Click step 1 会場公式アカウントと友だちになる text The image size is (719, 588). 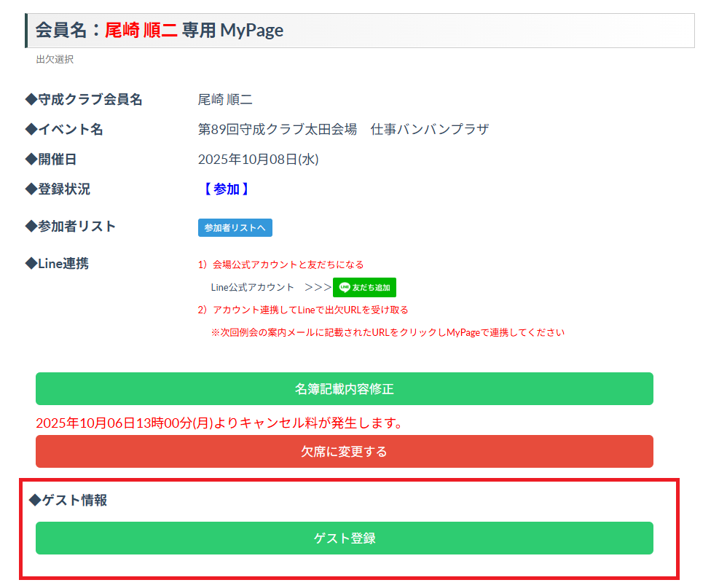click(280, 264)
